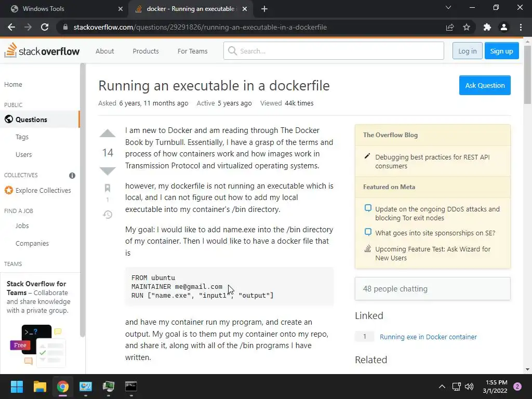View site information via the padlock icon
This screenshot has height=399, width=532.
[x=65, y=27]
